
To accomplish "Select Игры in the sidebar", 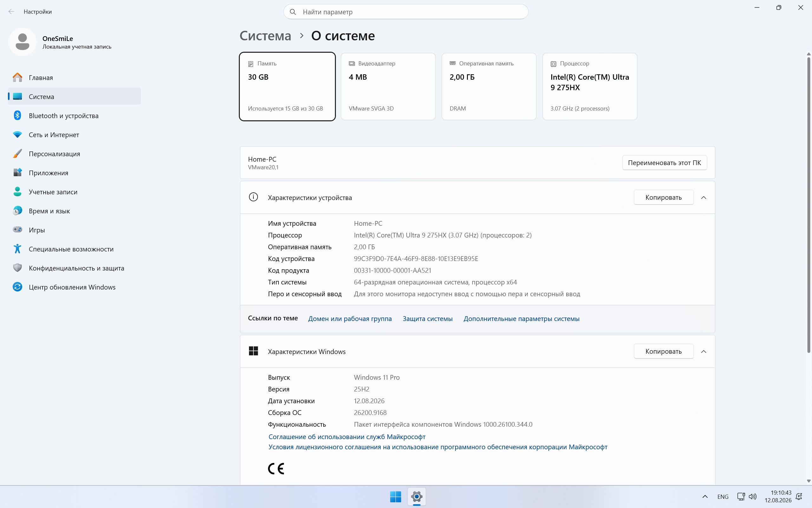I will [x=75, y=230].
